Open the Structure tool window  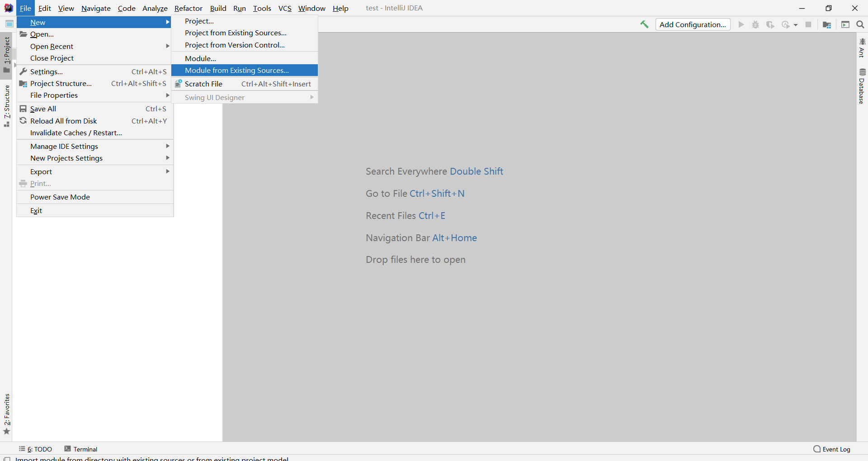(7, 106)
